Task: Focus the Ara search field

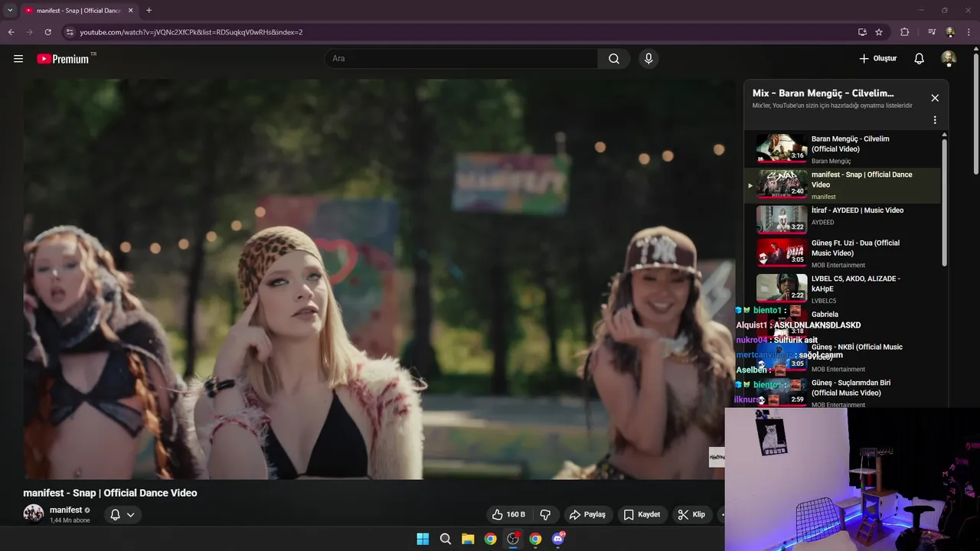Action: pos(462,59)
